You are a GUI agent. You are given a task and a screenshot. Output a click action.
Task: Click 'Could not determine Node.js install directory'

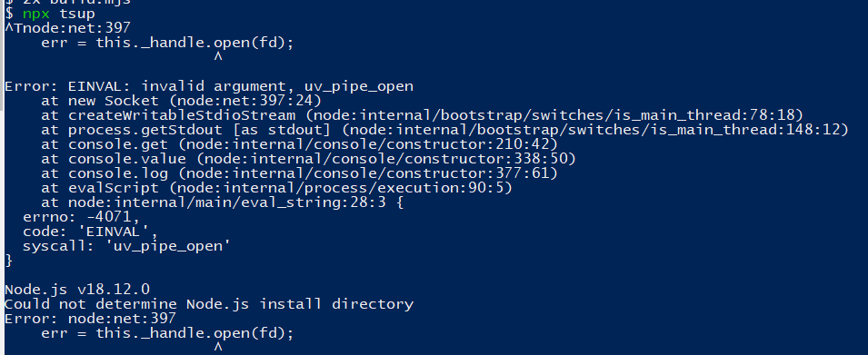pos(209,303)
